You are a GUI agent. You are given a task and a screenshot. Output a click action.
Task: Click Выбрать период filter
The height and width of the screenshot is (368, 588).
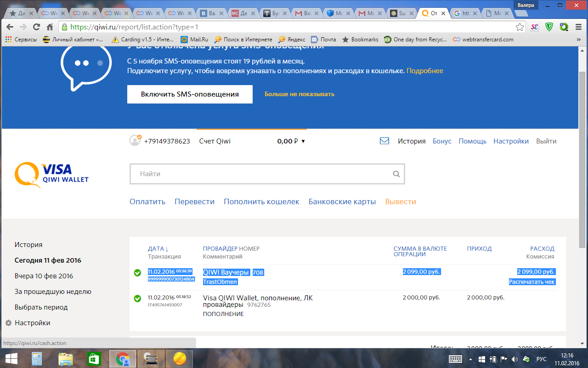click(41, 307)
